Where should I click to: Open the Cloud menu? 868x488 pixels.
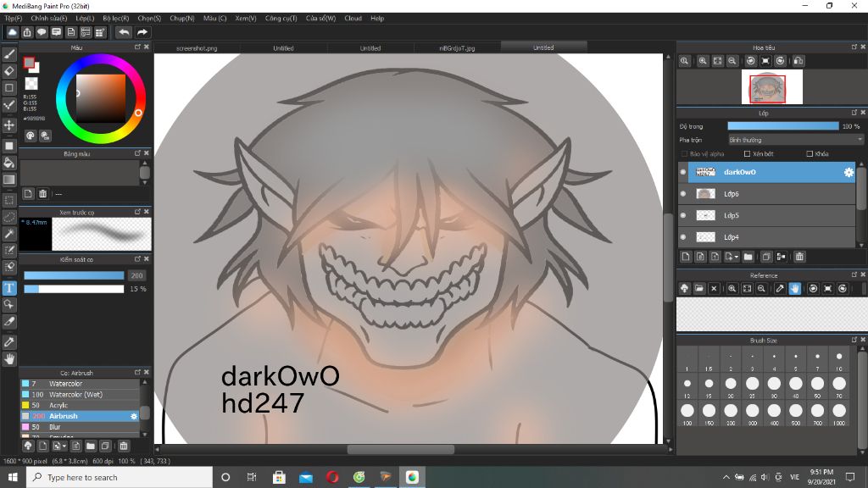click(x=353, y=19)
